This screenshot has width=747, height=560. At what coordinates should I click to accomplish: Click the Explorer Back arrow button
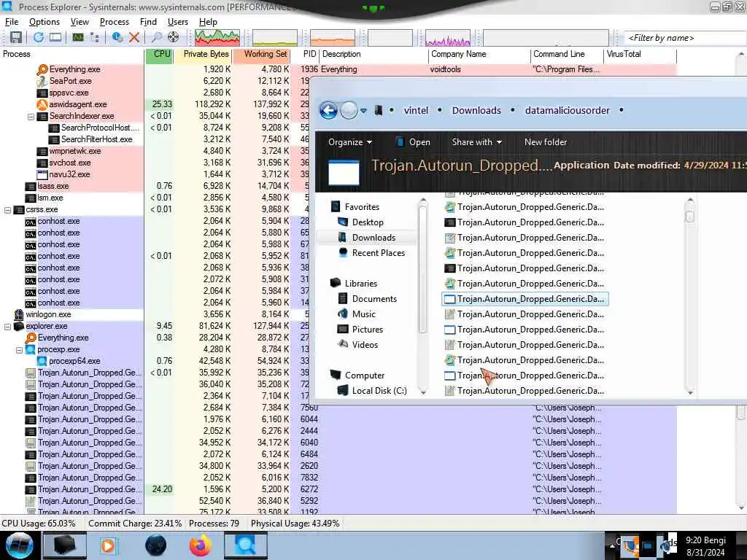(x=328, y=111)
